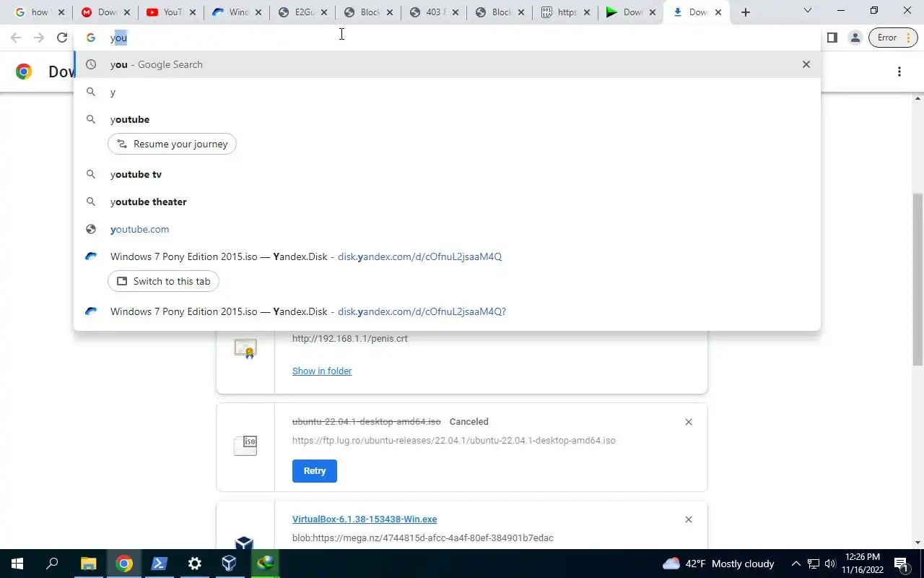Click the browser Forward arrow
This screenshot has height=578, width=924.
[x=39, y=38]
